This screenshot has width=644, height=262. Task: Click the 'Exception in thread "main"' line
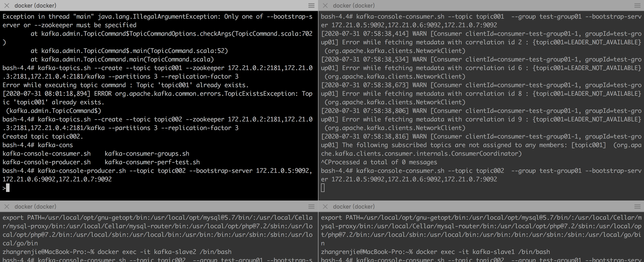157,17
